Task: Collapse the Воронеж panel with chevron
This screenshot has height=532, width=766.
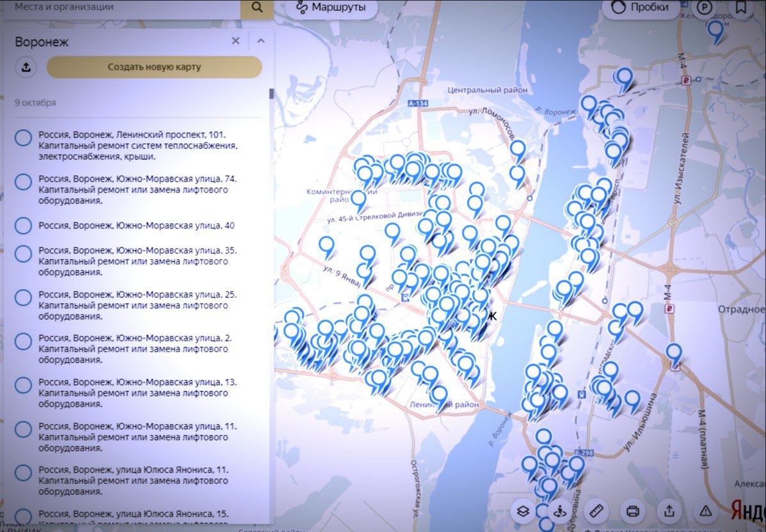Action: pos(260,41)
